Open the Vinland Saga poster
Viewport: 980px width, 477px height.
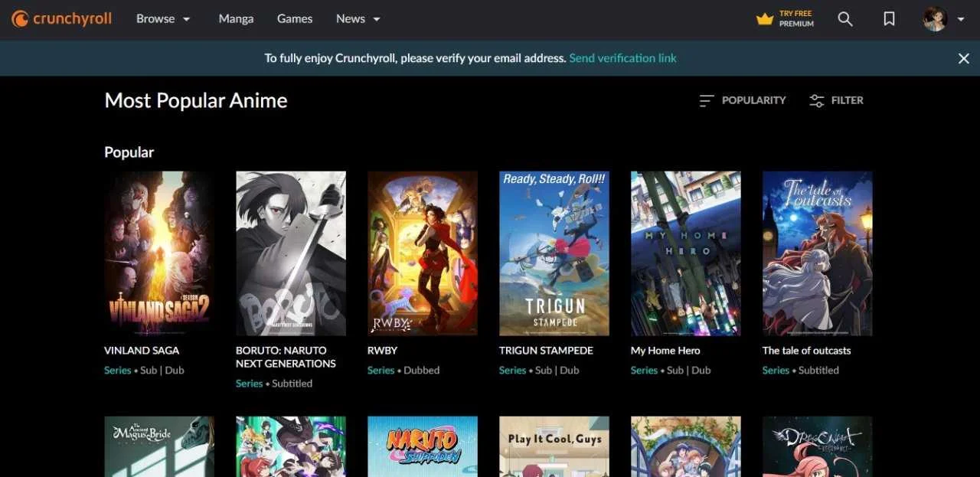coord(159,253)
